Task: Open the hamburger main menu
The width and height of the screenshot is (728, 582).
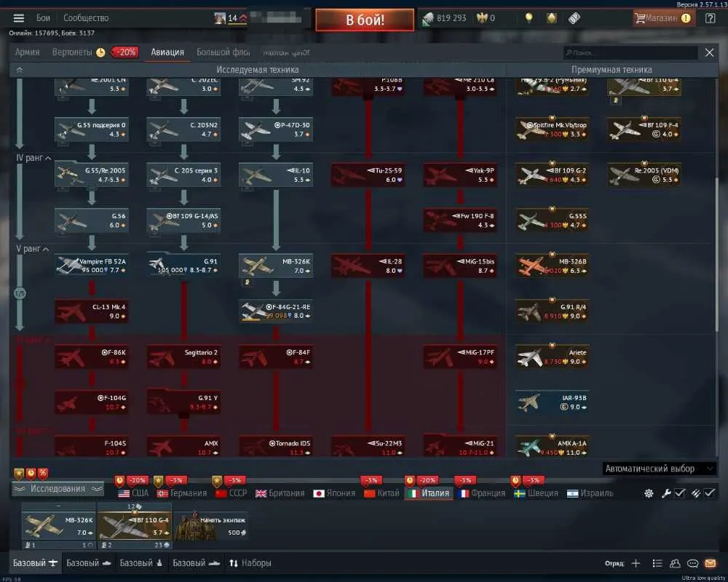Action: 19,18
